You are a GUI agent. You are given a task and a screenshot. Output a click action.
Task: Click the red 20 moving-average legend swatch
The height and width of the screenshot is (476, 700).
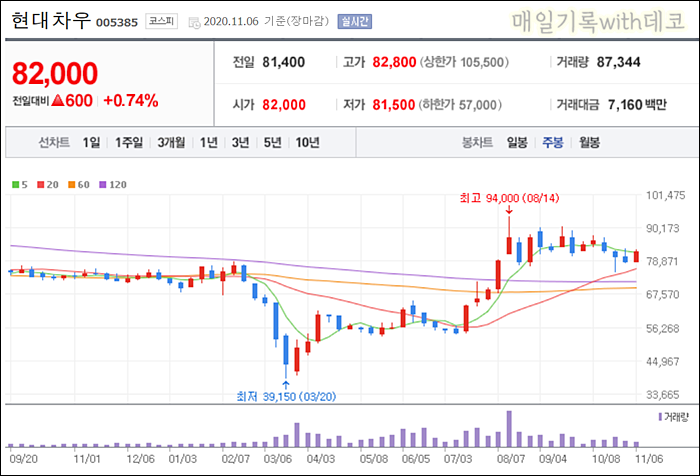coord(41,184)
